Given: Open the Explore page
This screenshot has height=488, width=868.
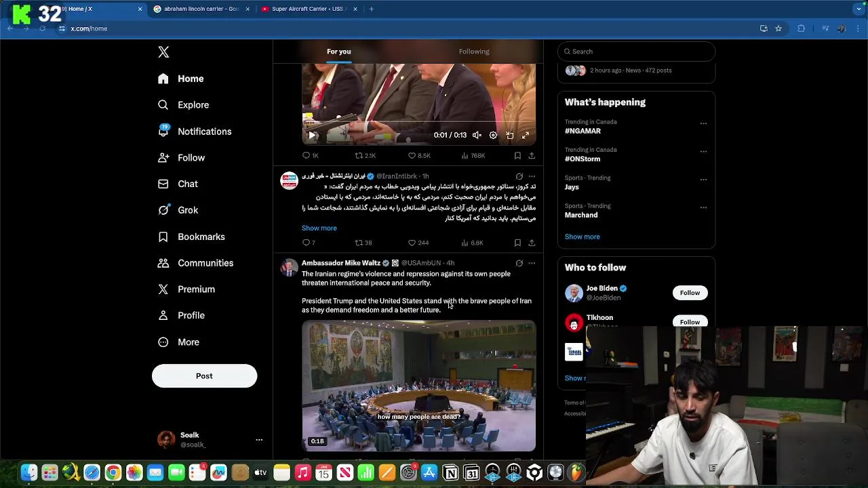Looking at the screenshot, I should tap(183, 105).
